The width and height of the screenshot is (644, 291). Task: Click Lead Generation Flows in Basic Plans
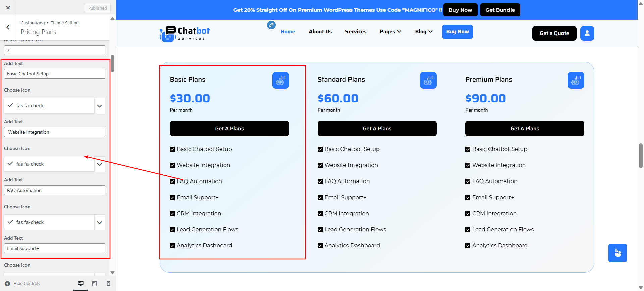tap(208, 229)
